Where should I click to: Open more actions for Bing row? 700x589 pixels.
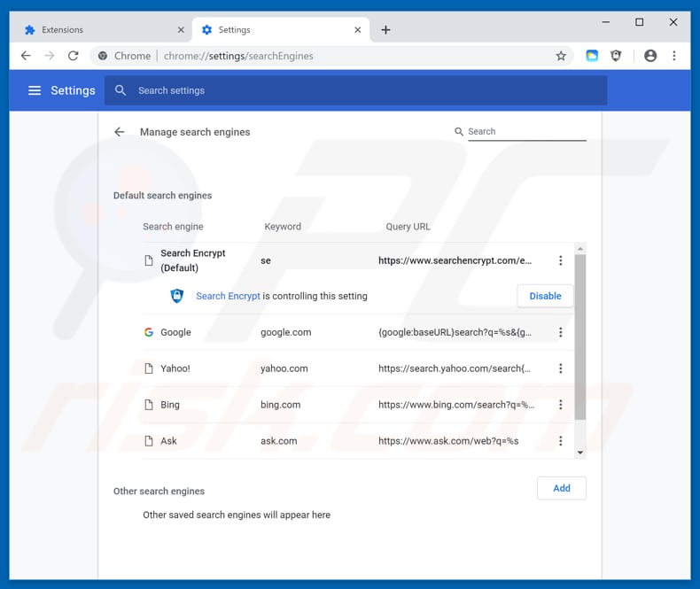(560, 405)
